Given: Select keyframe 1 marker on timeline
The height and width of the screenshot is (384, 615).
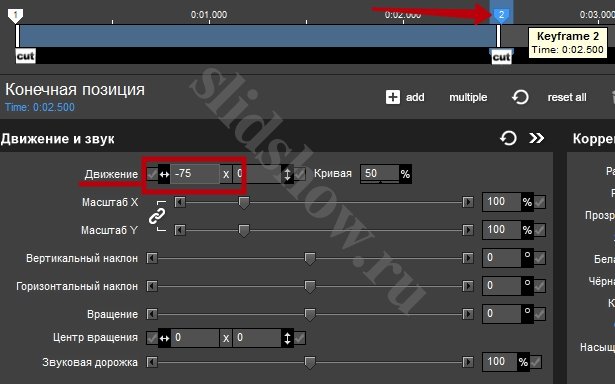Looking at the screenshot, I should (x=15, y=15).
